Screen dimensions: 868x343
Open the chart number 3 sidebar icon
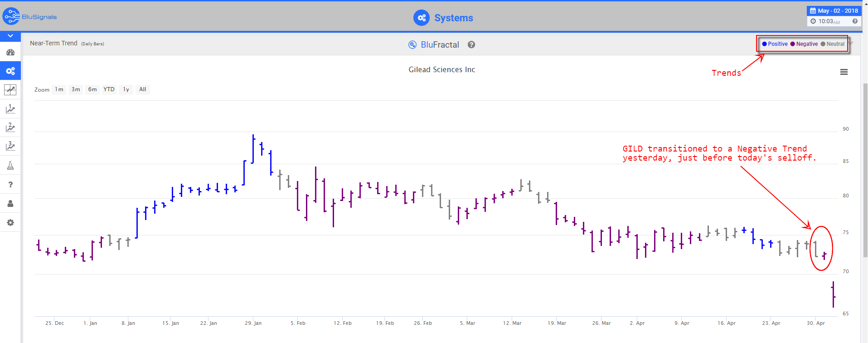point(10,146)
